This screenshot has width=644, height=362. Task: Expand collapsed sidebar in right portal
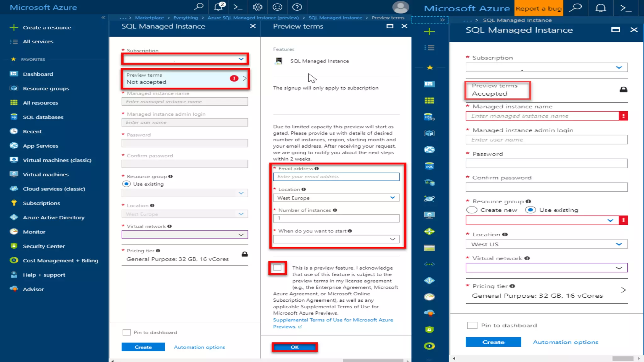coord(442,20)
